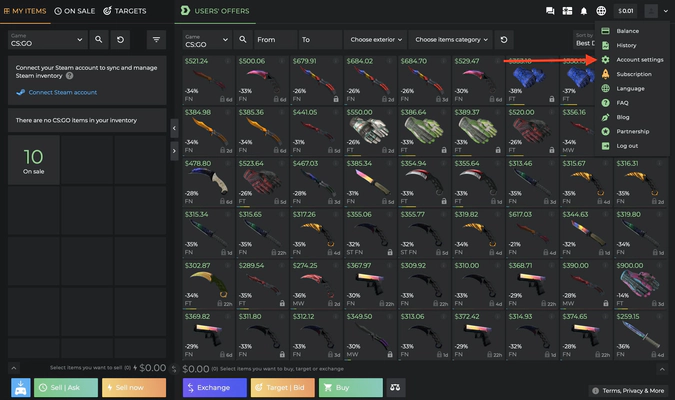Click the chat messages icon in header
Image resolution: width=675 pixels, height=400 pixels.
coord(550,11)
